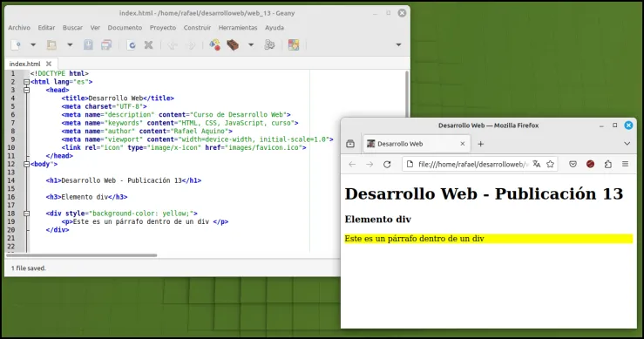
Task: Click the new file icon in Geany toolbar
Action: coord(16,44)
